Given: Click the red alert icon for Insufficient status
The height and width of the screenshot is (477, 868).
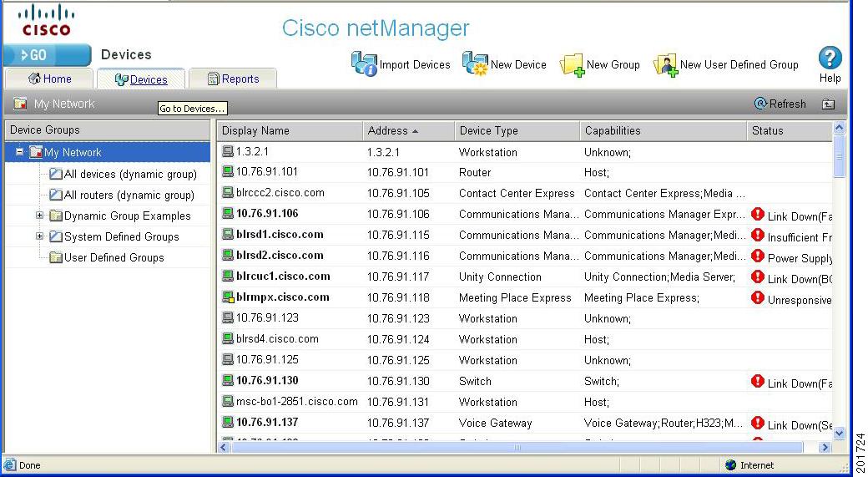Looking at the screenshot, I should coord(757,235).
